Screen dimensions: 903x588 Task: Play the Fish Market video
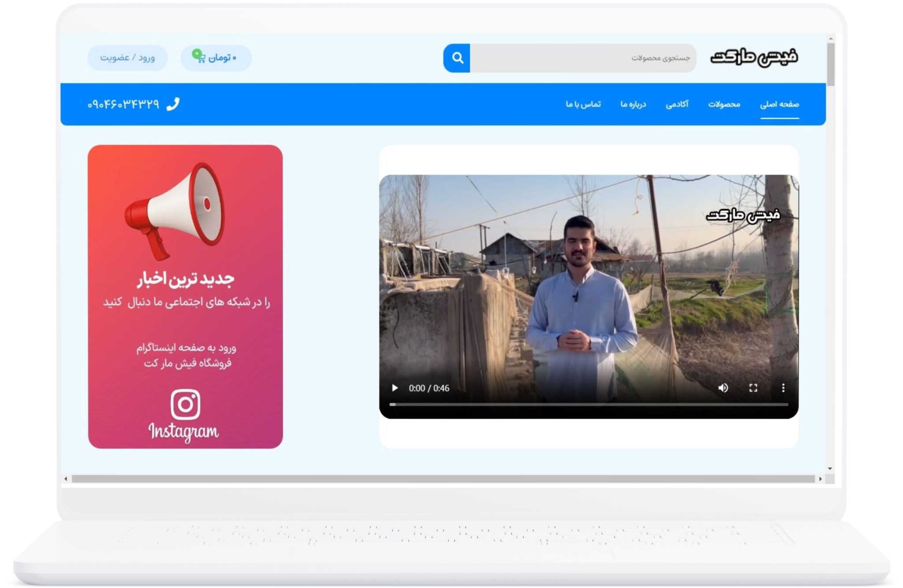click(395, 388)
